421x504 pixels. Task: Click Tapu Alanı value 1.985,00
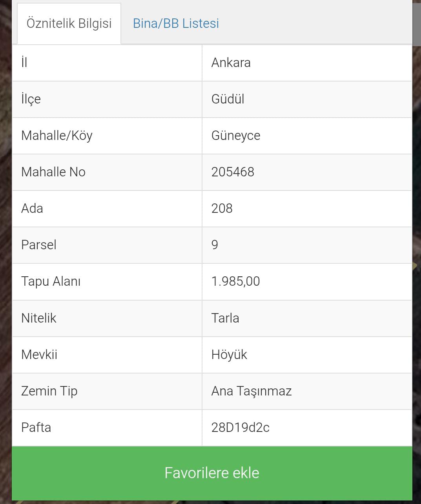[x=307, y=281]
